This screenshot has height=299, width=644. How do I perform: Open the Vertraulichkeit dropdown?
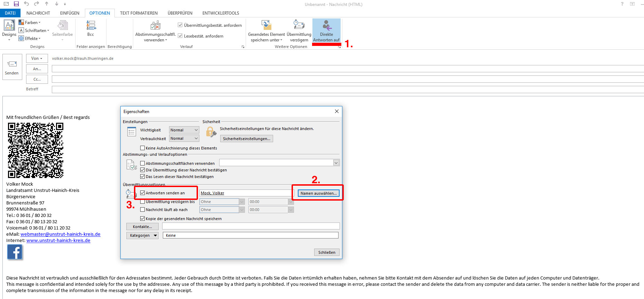(x=184, y=138)
